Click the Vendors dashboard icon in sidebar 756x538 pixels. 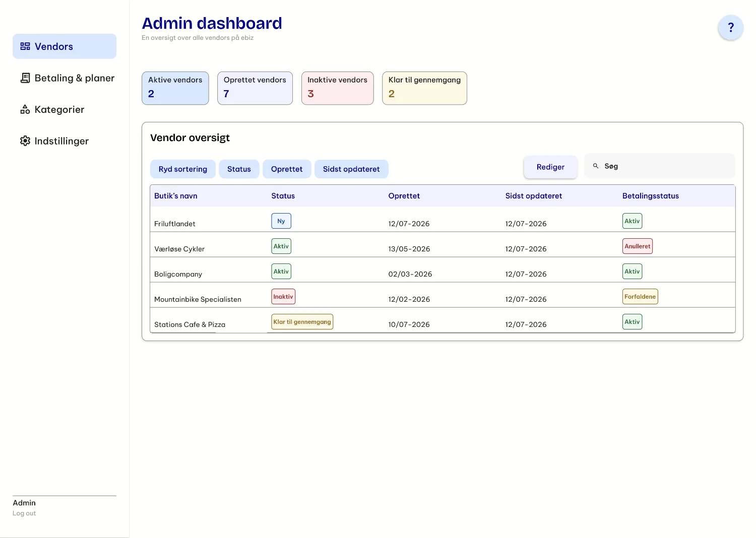[25, 46]
